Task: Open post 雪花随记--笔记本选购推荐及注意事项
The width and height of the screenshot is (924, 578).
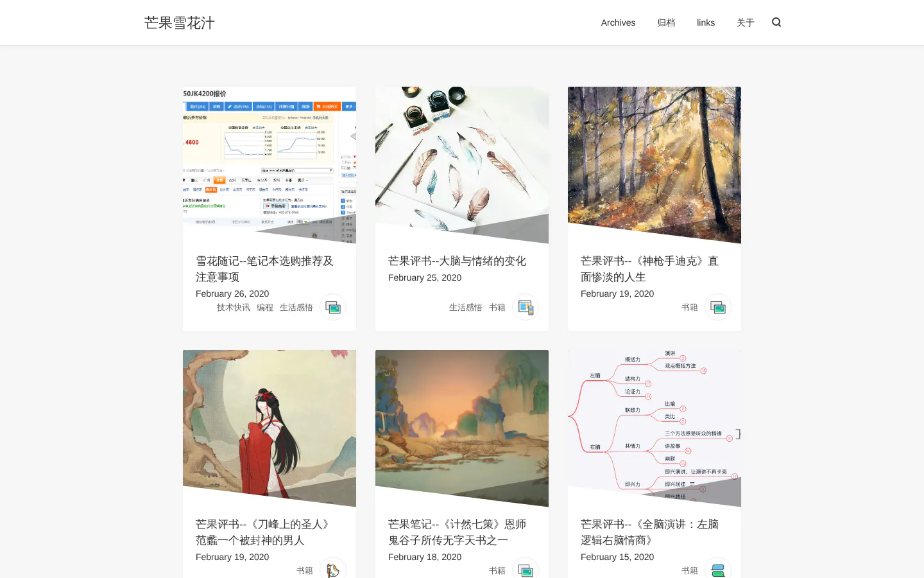Action: click(x=264, y=268)
